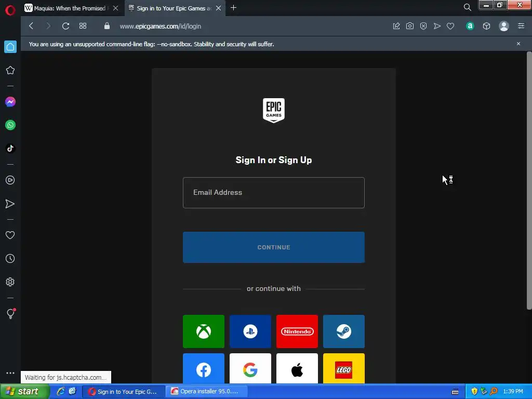Screen dimensions: 532x399
Task: Sign in with Apple
Action: 297,368
